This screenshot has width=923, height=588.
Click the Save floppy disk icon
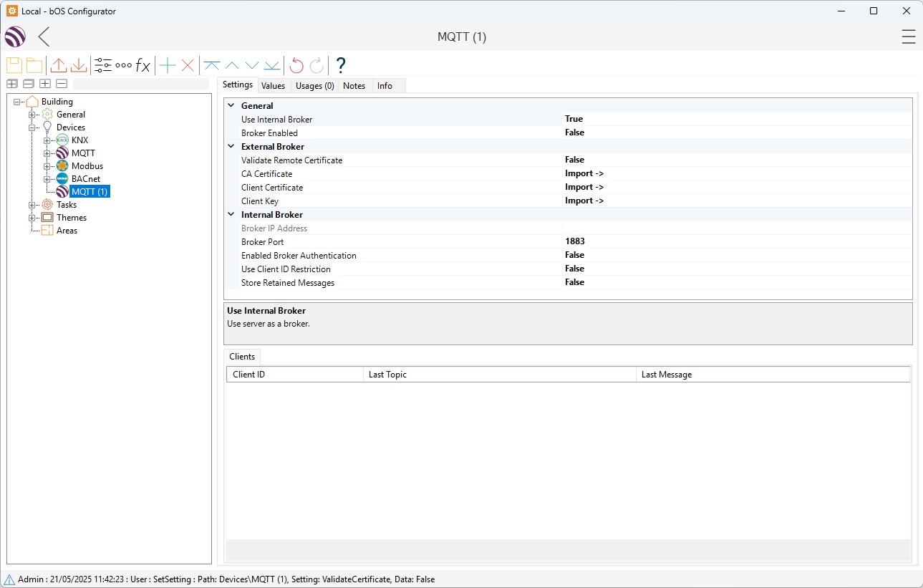coord(14,65)
